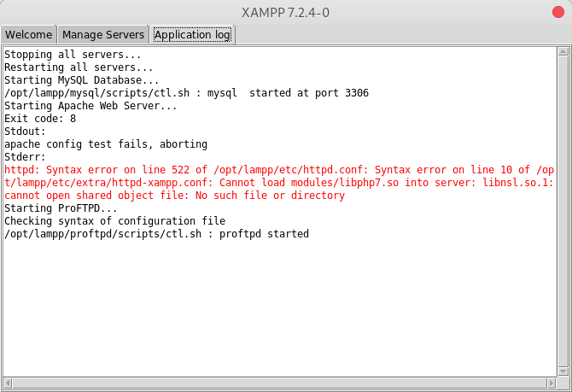
Task: Close the XAMPP window with red button
Action: point(557,12)
